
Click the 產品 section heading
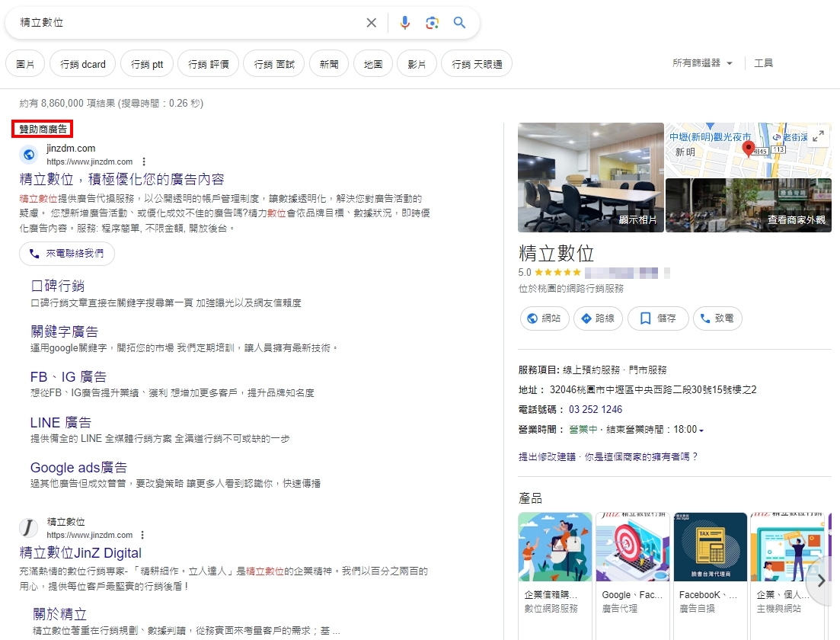click(x=530, y=498)
